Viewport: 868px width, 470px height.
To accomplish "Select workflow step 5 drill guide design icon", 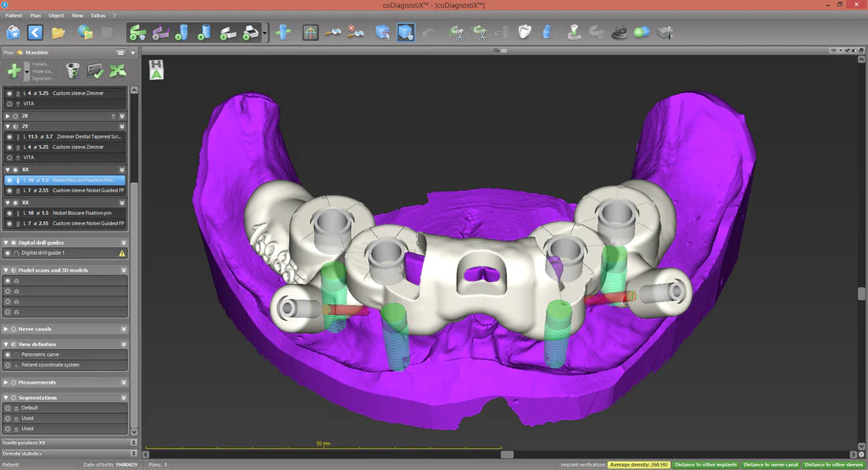I will tap(227, 33).
